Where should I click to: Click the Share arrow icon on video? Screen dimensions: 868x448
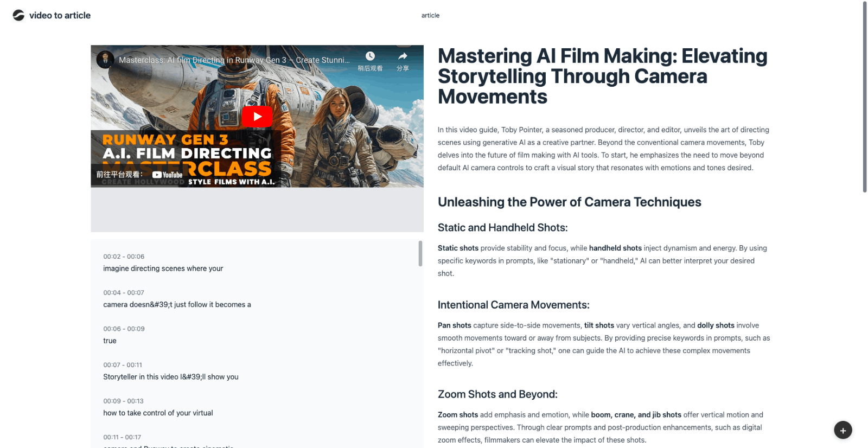[x=403, y=56]
